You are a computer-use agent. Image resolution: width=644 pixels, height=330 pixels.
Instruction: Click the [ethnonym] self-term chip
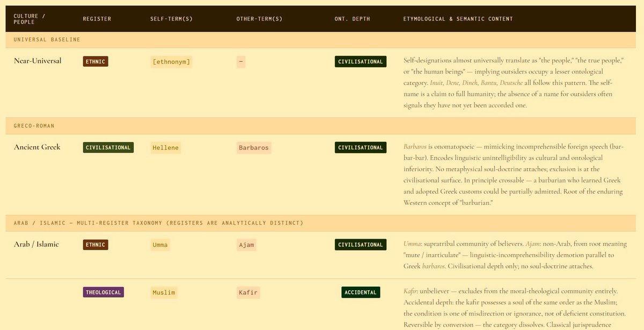171,62
